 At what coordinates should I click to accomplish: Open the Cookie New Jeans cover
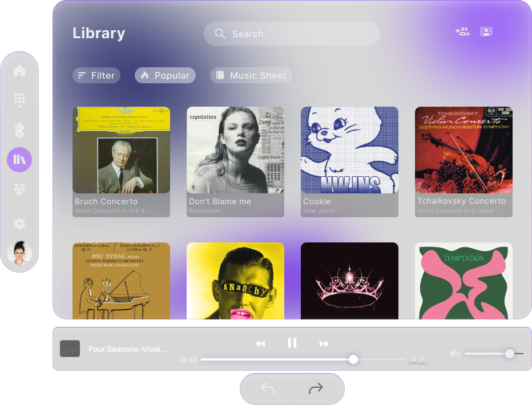coord(349,150)
